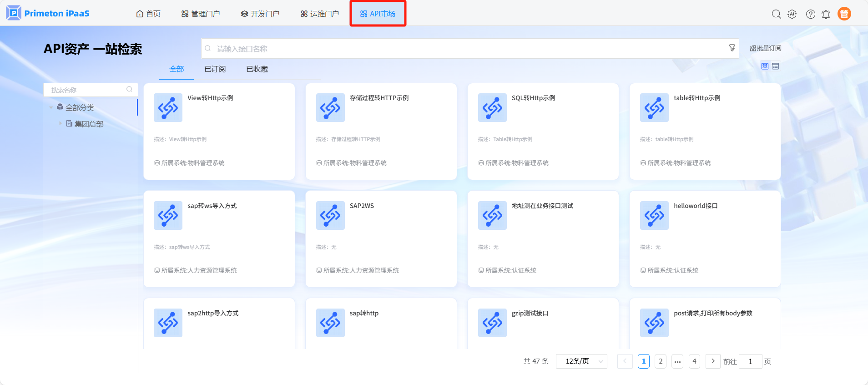Expand the 集团总部 tree node
The height and width of the screenshot is (385, 868).
coord(60,123)
